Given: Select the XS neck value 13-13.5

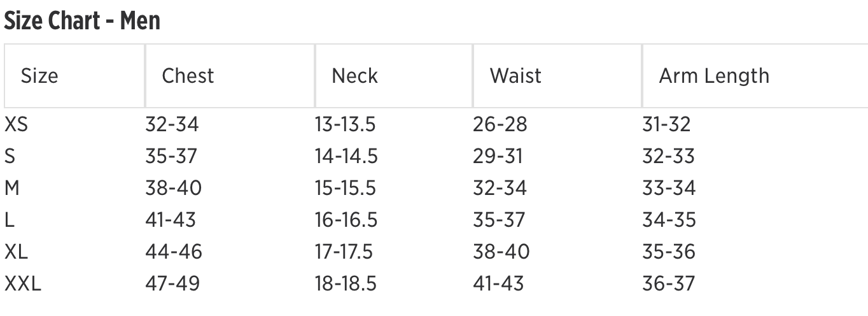Looking at the screenshot, I should coord(345,124).
